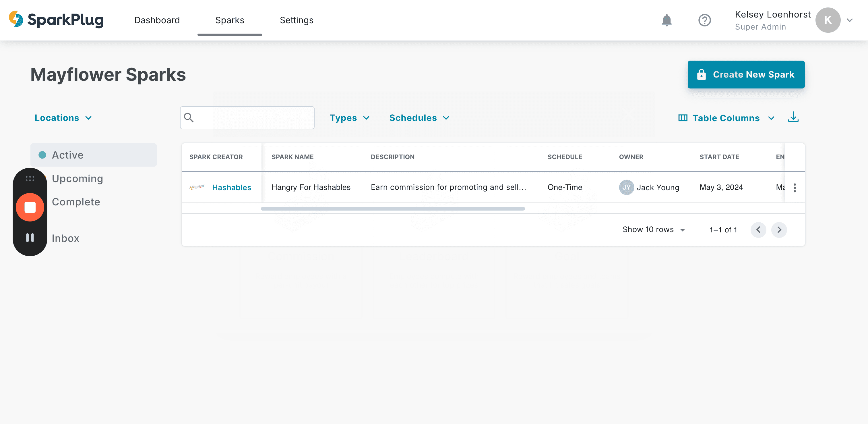
Task: Go to the previous table page
Action: [x=758, y=230]
